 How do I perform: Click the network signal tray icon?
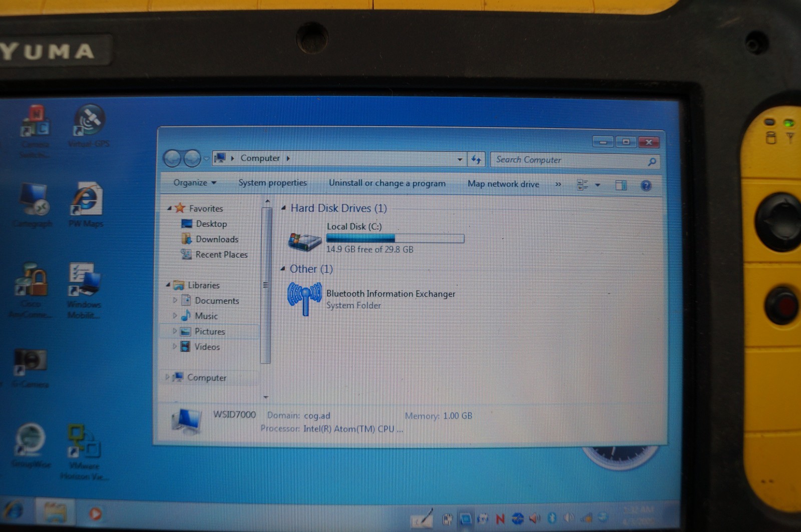pos(587,517)
